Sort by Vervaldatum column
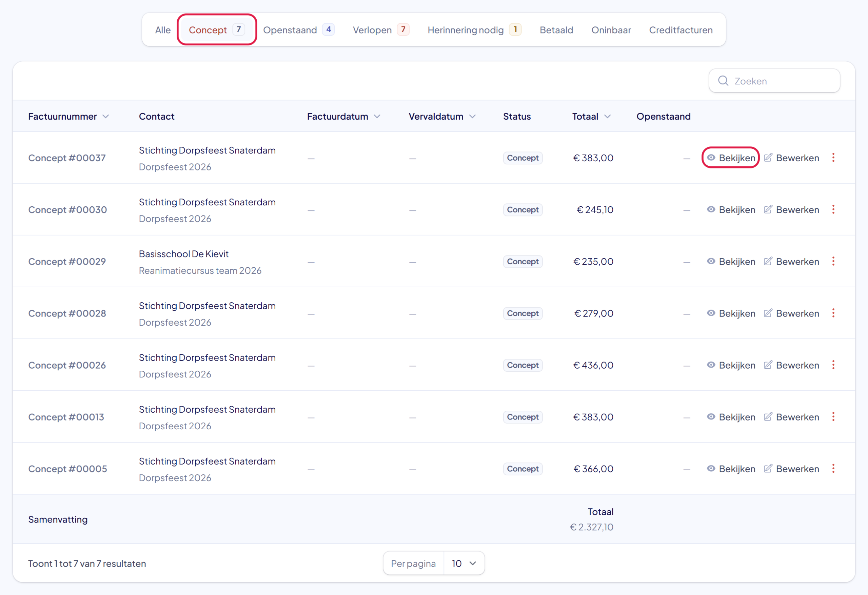868x595 pixels. (x=442, y=117)
